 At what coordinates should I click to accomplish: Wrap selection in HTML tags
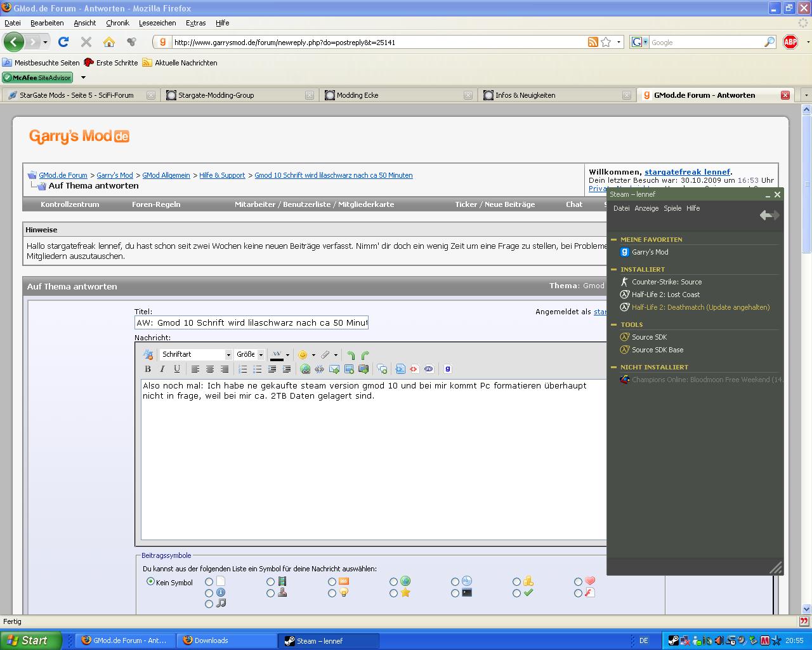(414, 369)
